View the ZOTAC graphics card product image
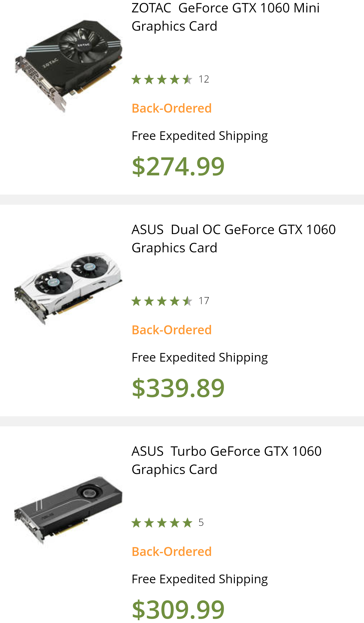Screen dimensions: 364x623 point(68,66)
